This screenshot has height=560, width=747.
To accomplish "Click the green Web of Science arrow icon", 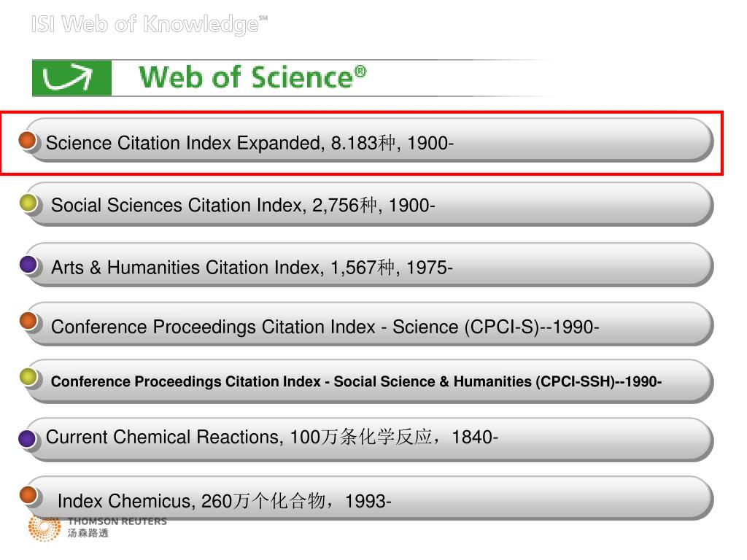I will [72, 77].
